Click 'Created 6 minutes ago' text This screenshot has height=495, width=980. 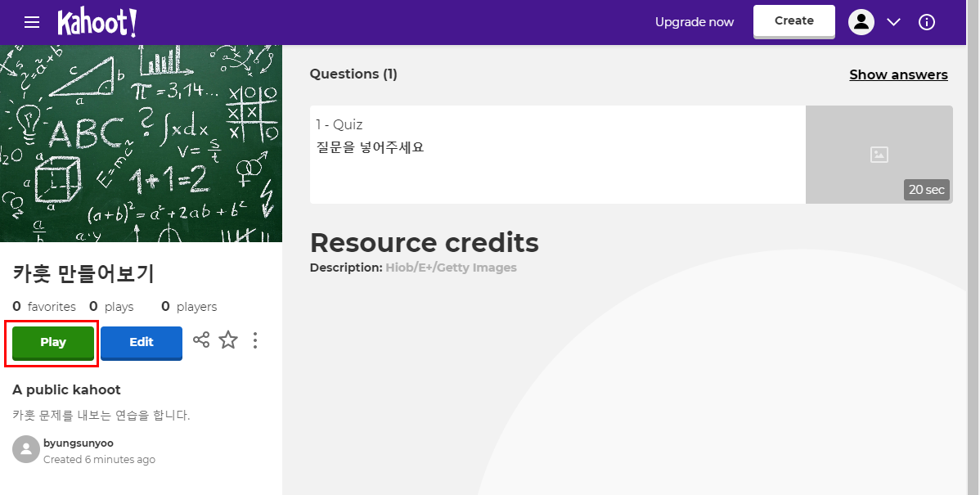[99, 459]
